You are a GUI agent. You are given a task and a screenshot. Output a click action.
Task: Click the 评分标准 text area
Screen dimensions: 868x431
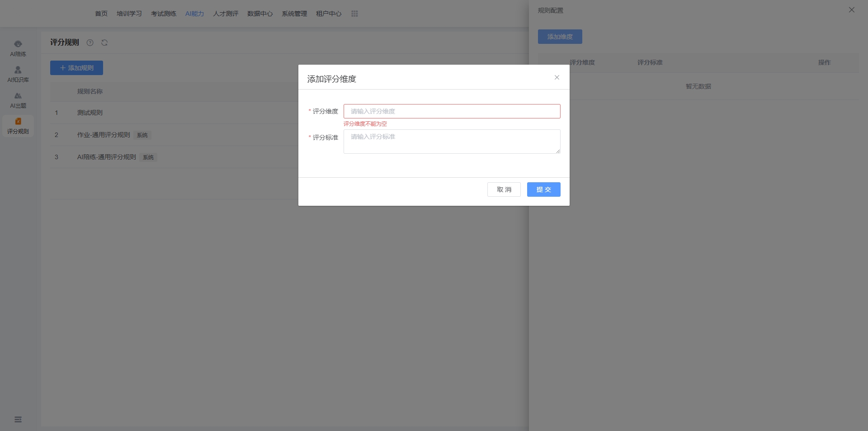(452, 142)
